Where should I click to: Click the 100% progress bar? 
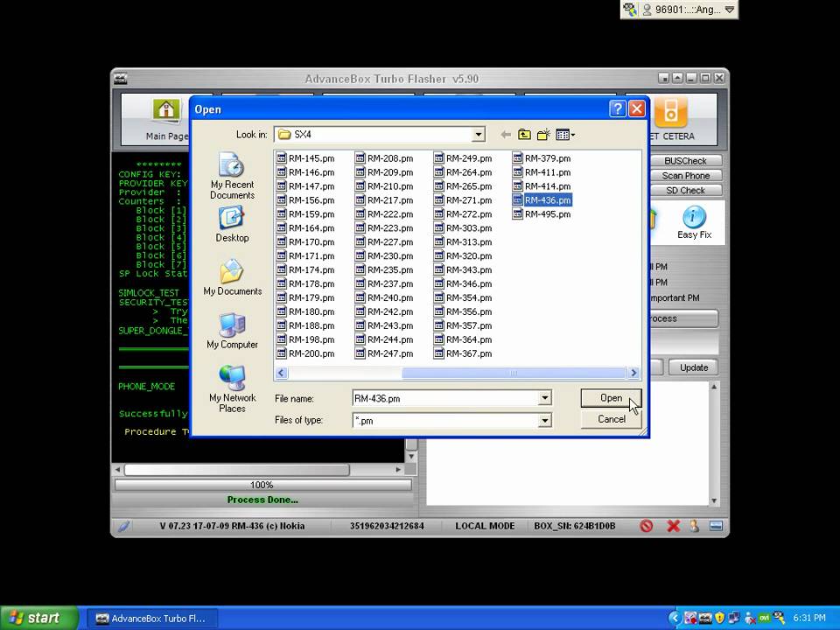coord(262,485)
